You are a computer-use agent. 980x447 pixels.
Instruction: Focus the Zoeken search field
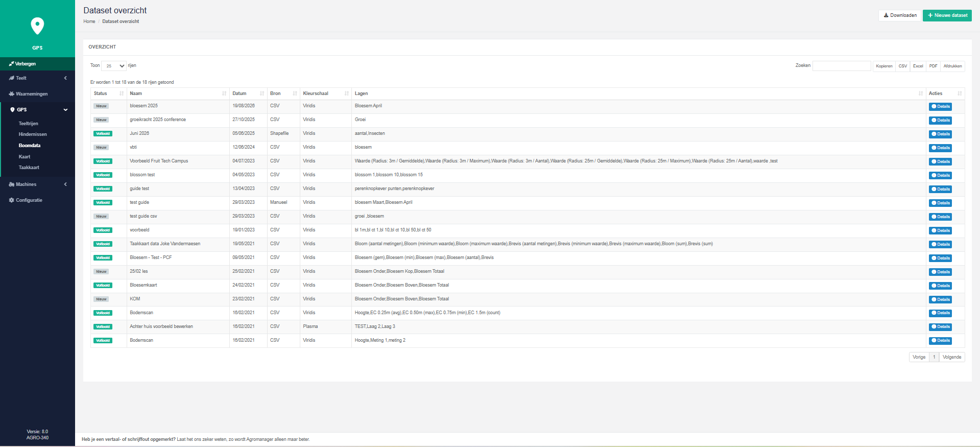pyautogui.click(x=842, y=66)
